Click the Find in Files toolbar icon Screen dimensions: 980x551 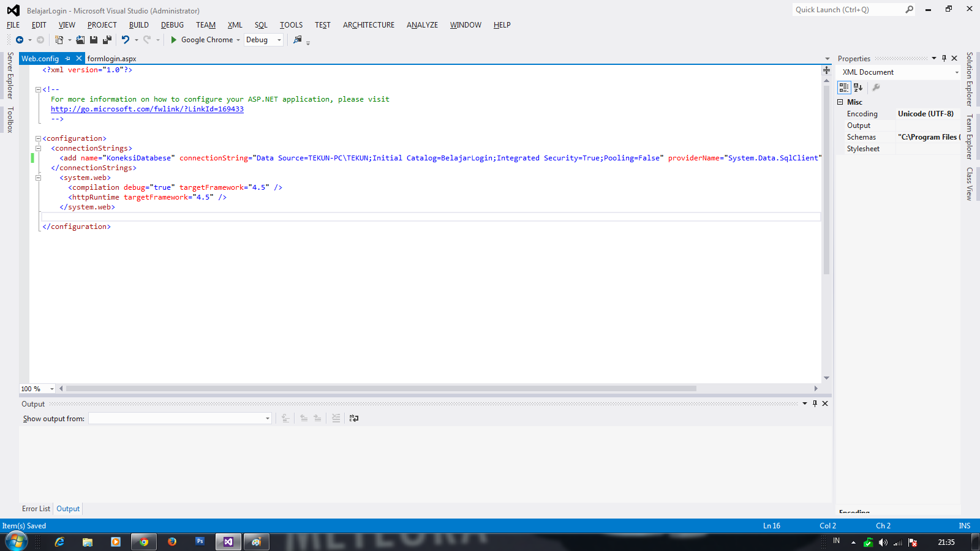click(x=298, y=40)
